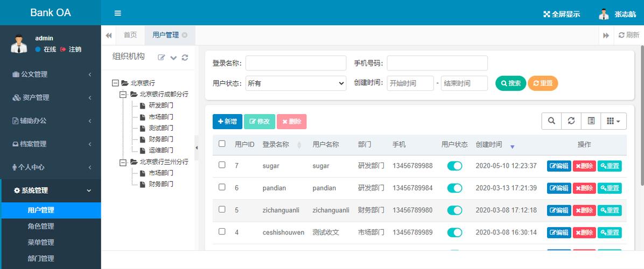
Task: Click the panel collapse arrow beside tree
Action: tap(197, 147)
